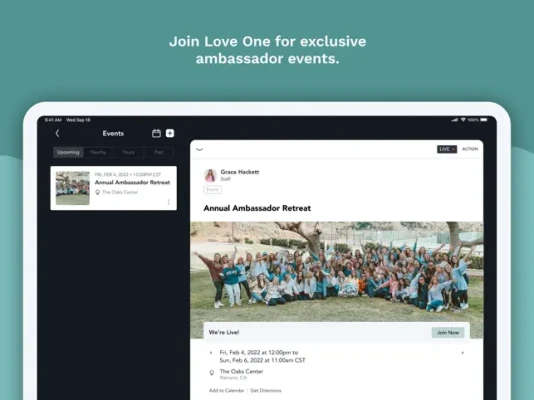Switch to the Past events tab
Image resolution: width=534 pixels, height=400 pixels.
(x=159, y=152)
